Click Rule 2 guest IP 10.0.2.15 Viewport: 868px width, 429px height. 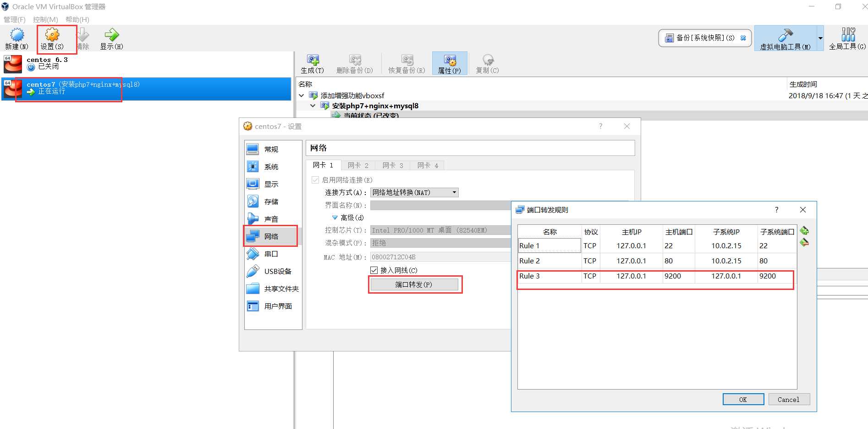pyautogui.click(x=726, y=261)
